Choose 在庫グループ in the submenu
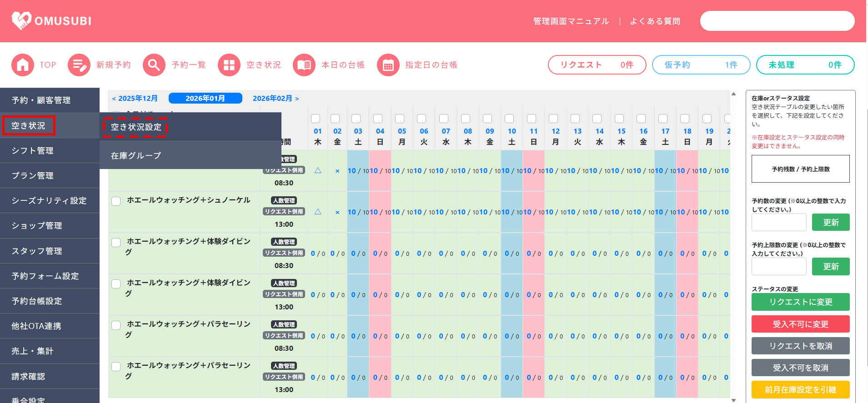The image size is (868, 403). (136, 155)
